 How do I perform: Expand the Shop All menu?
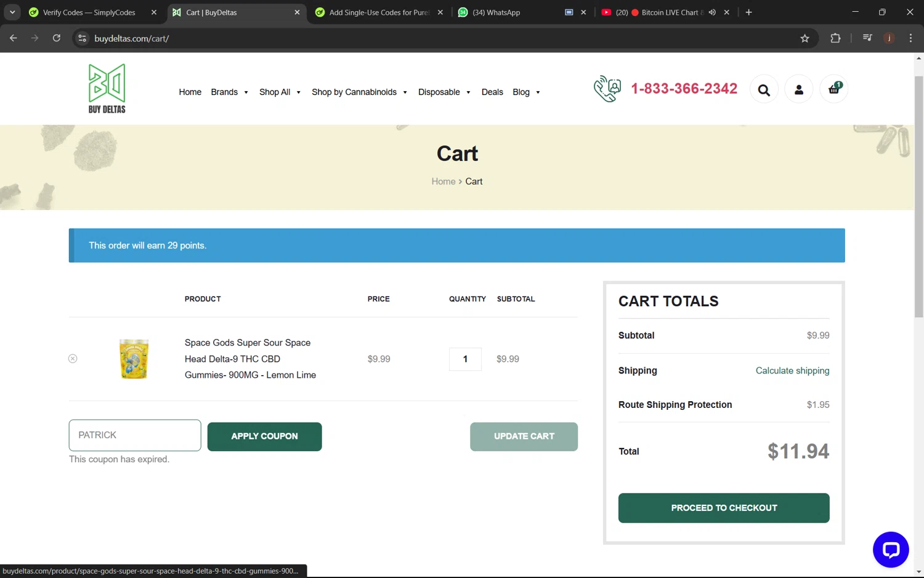pyautogui.click(x=280, y=92)
